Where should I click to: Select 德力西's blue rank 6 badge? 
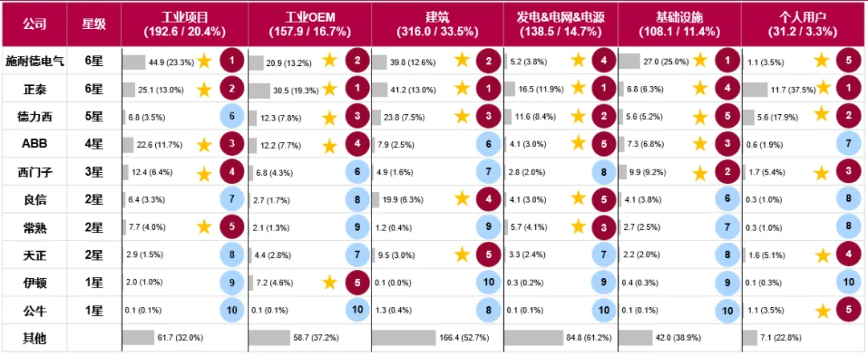click(231, 117)
